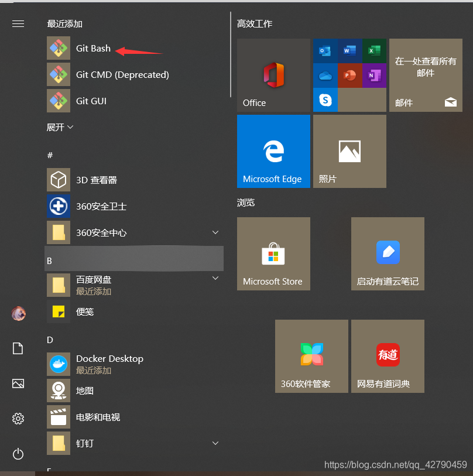Click the Power button

(18, 454)
